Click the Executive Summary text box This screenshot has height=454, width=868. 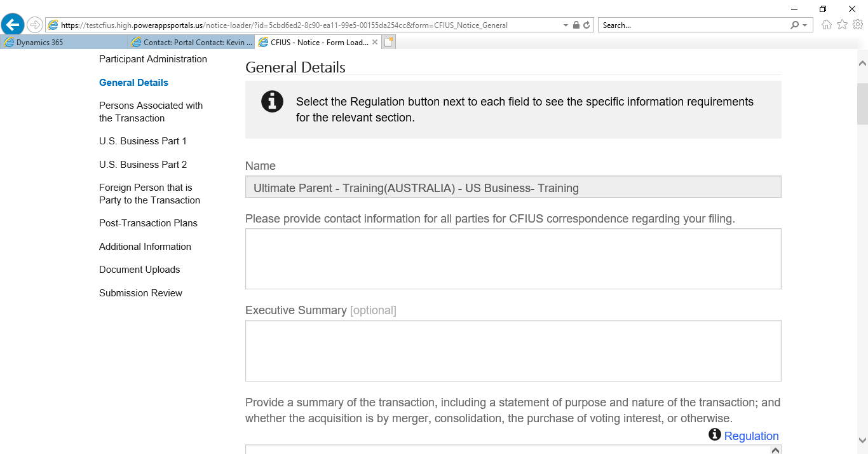point(513,350)
